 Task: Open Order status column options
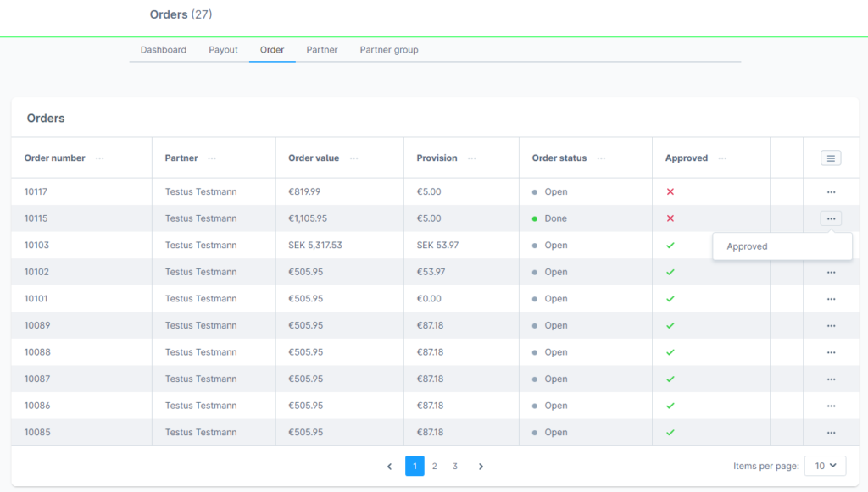(x=602, y=158)
